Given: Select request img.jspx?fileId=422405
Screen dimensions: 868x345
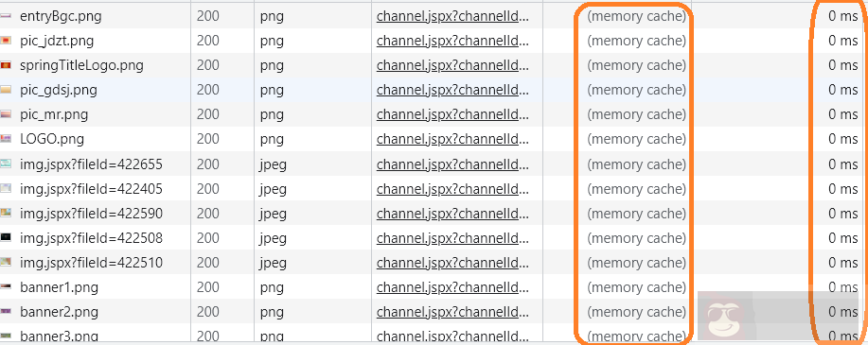Looking at the screenshot, I should click(x=91, y=190).
